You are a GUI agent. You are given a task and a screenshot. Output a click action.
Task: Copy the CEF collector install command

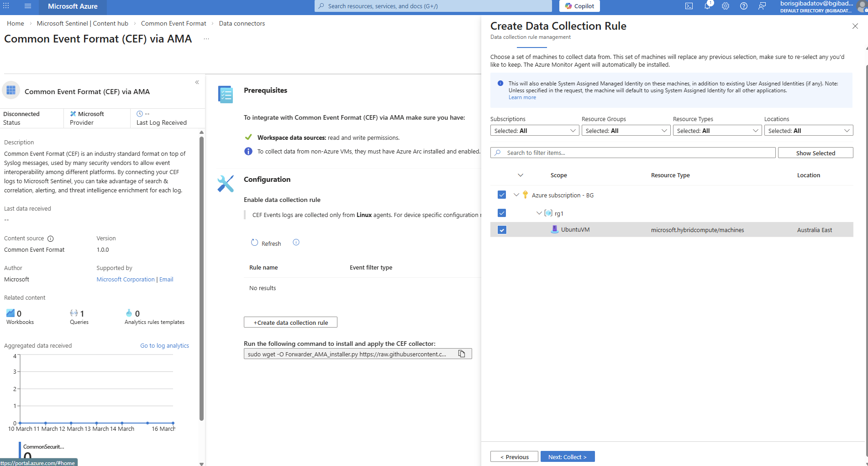point(462,354)
